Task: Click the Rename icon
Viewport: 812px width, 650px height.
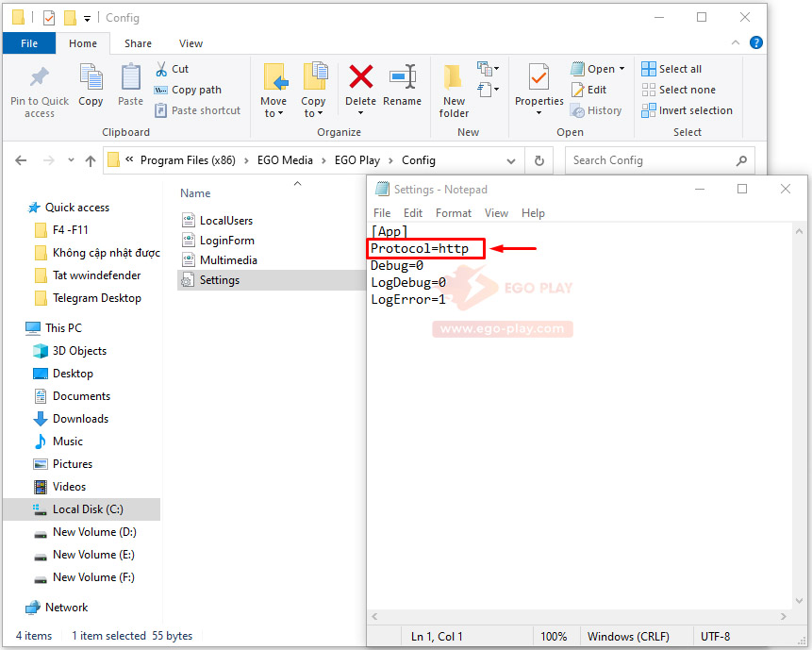Action: tap(403, 76)
